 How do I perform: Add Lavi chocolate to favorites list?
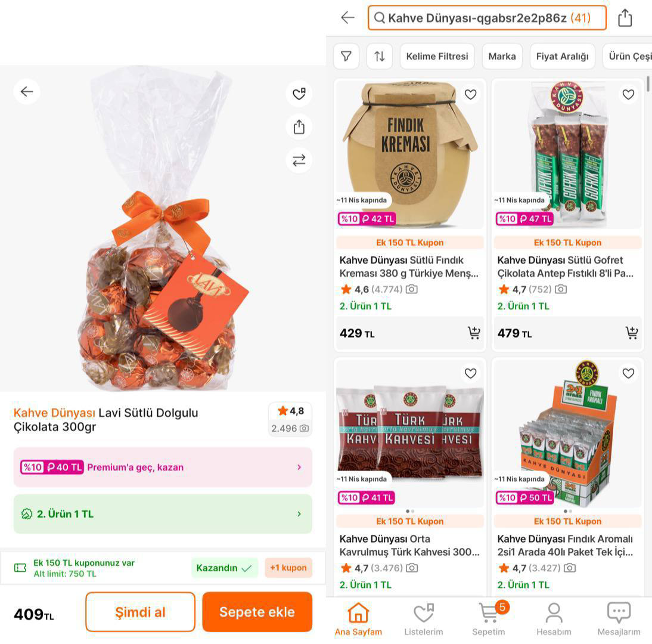(x=299, y=94)
